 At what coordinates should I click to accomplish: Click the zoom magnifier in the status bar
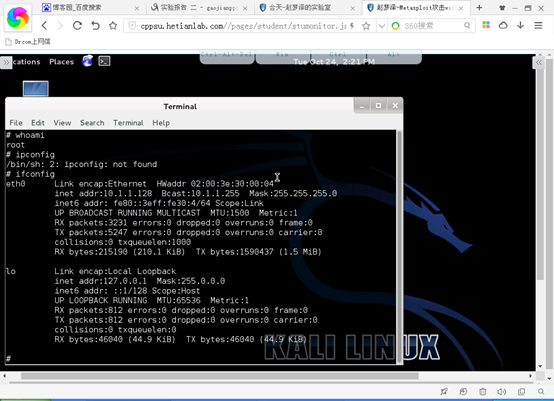tap(541, 391)
